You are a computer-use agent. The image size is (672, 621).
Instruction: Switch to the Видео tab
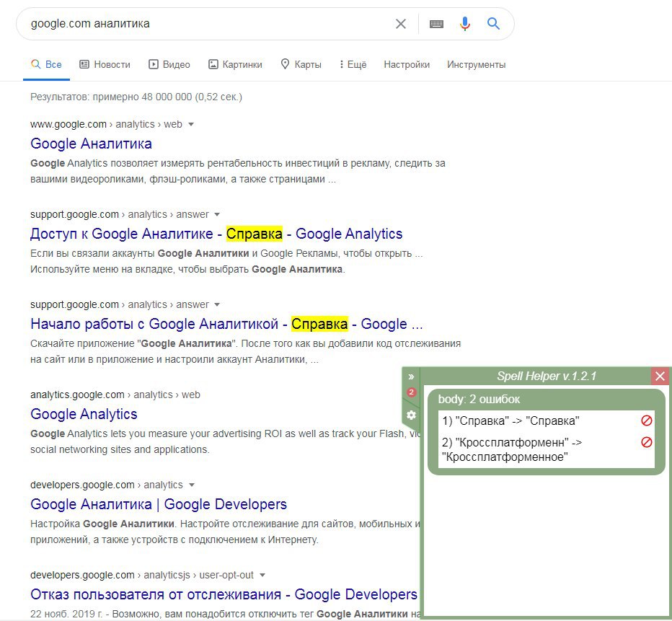point(169,65)
